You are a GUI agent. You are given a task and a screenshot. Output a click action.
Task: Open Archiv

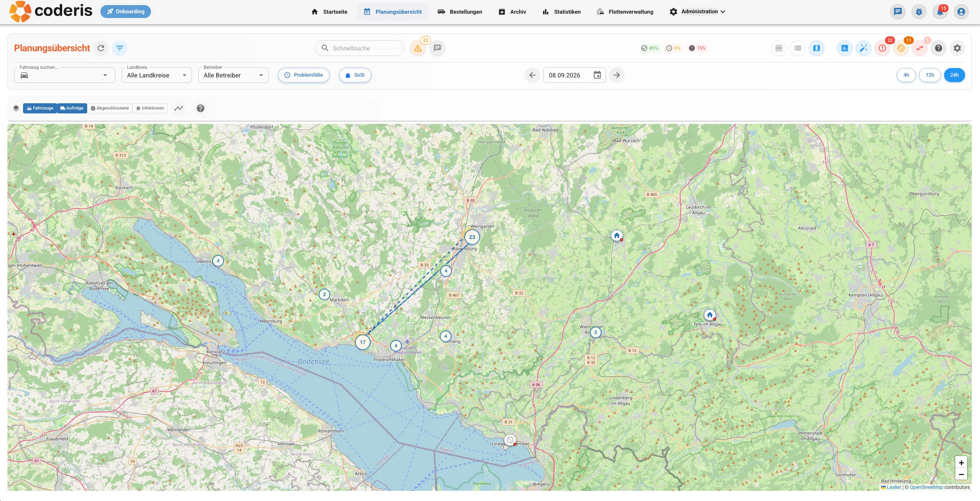tap(512, 12)
